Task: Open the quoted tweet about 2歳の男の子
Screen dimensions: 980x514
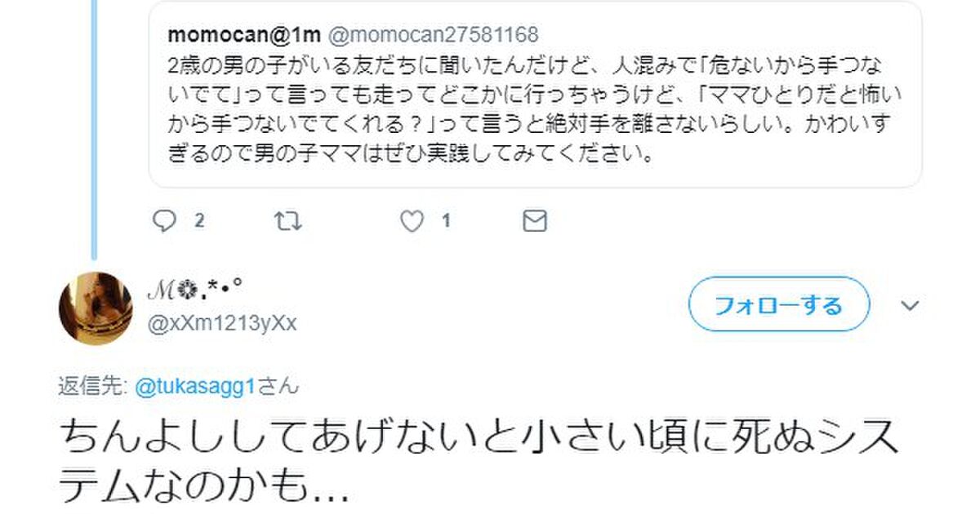Action: coord(535,95)
